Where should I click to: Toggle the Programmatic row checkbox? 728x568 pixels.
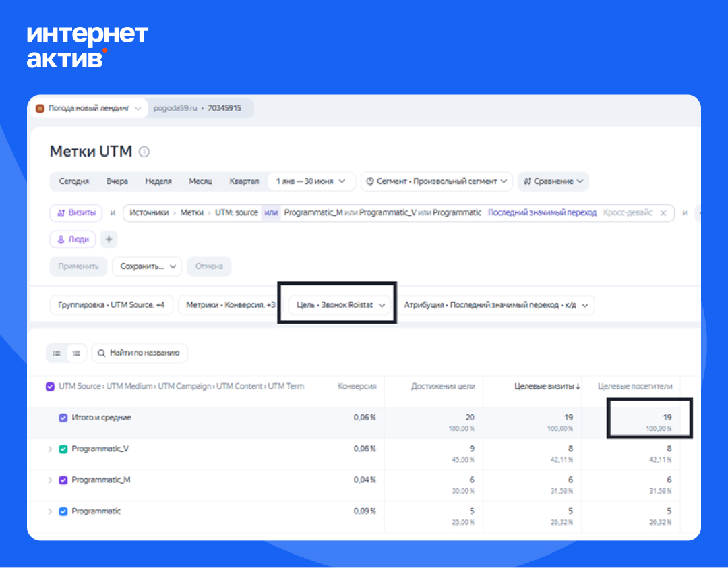pos(63,511)
